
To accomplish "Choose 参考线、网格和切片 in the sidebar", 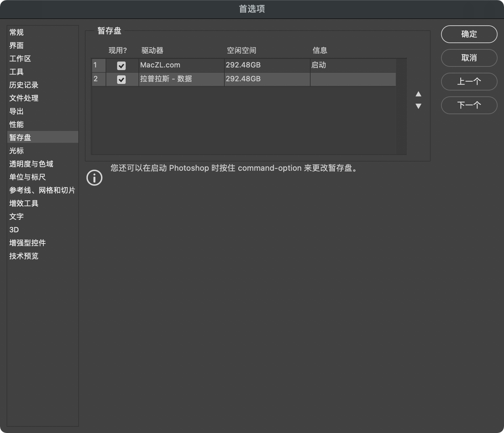I will (x=42, y=190).
